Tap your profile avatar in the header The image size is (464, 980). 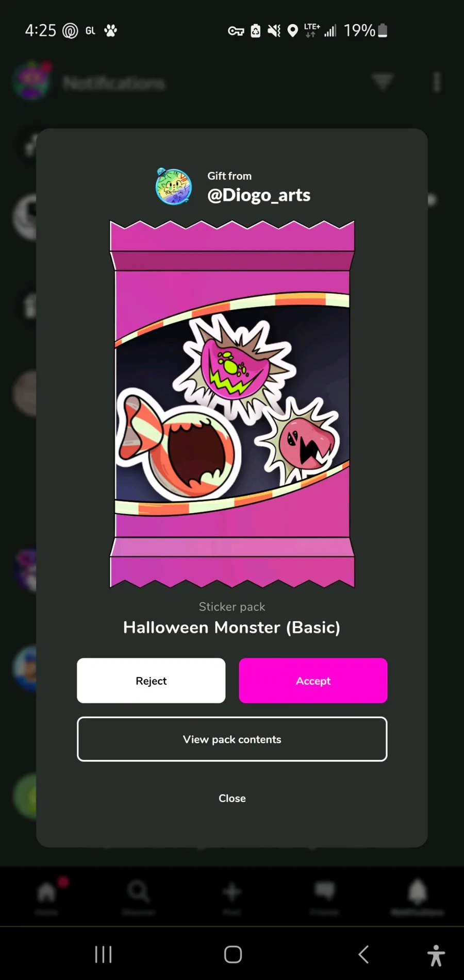pyautogui.click(x=32, y=80)
